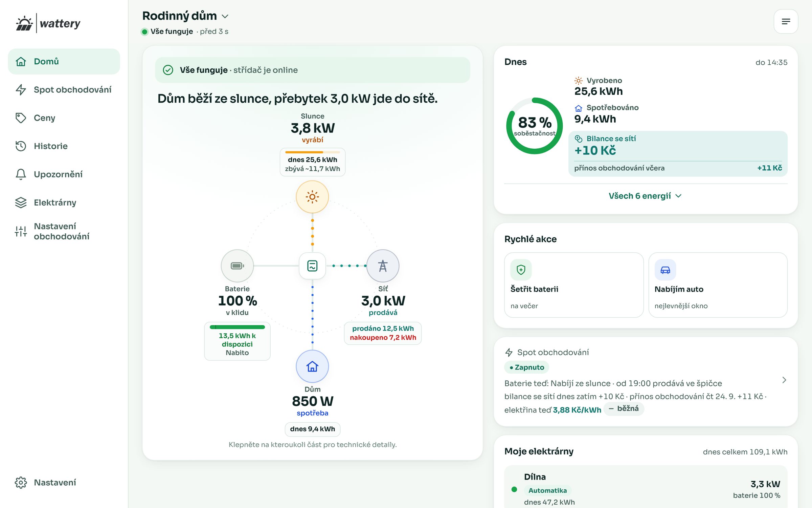The image size is (812, 508).
Task: Click the Zapnuto status badge
Action: coord(527,367)
